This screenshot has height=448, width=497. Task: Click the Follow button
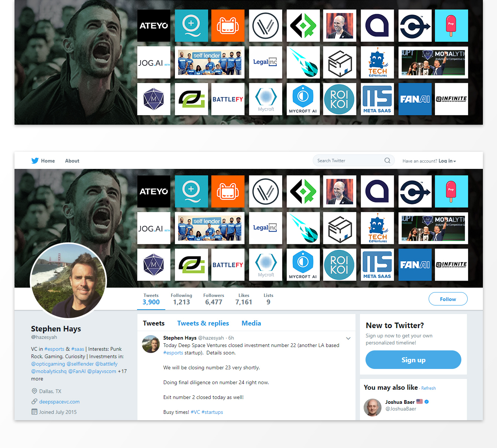448,299
